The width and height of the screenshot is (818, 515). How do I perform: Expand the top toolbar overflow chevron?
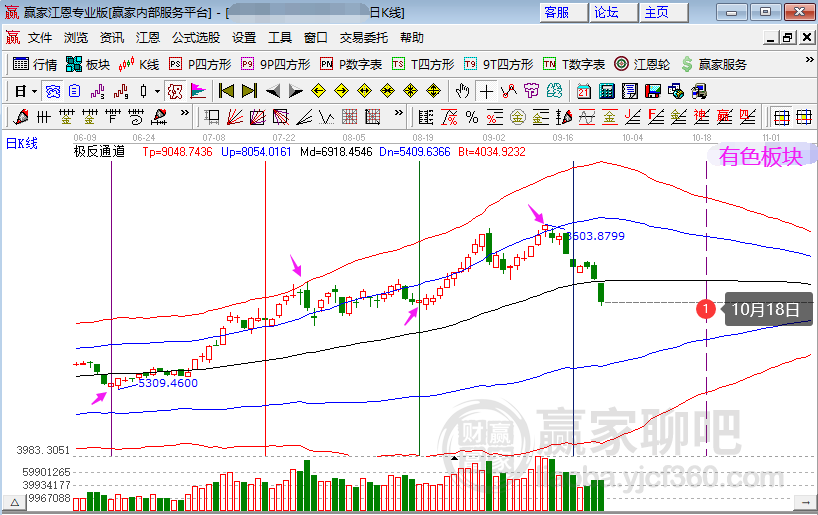pyautogui.click(x=809, y=61)
